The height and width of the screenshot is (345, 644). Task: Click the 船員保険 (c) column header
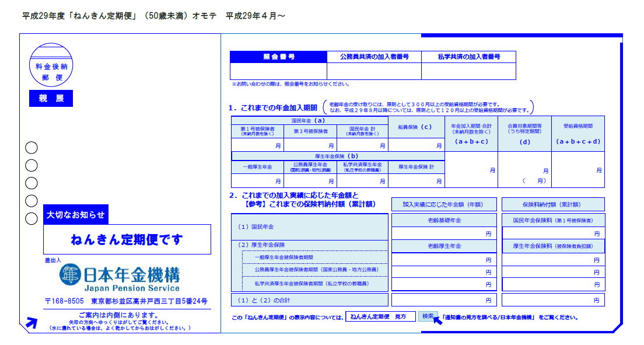[x=416, y=127]
